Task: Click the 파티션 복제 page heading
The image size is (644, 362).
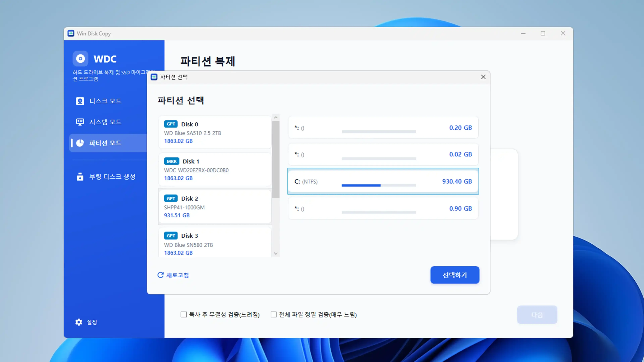Action: pos(207,61)
